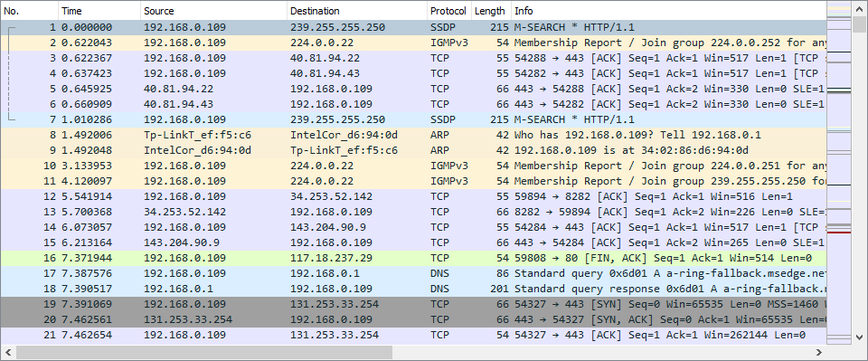Screen dimensions: 868x361
Task: Click the Destination column header
Action: 357,11
